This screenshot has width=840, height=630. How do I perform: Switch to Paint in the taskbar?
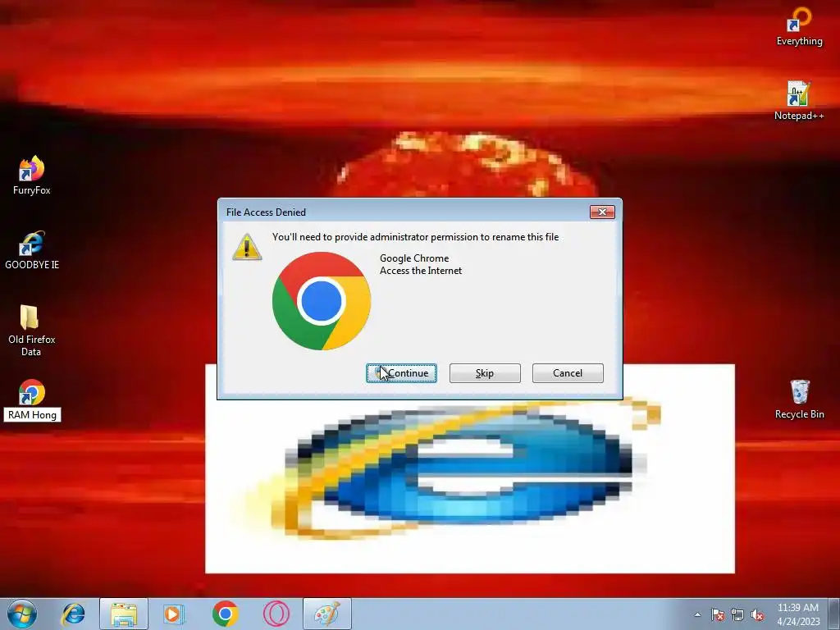[x=326, y=614]
